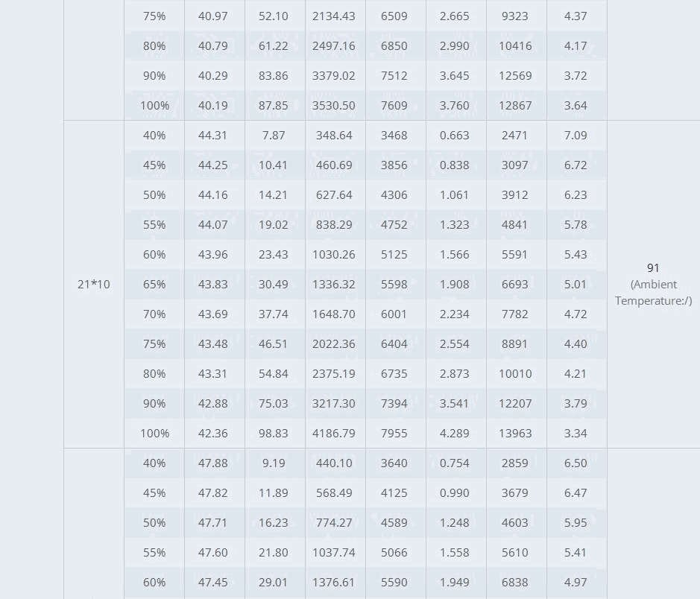This screenshot has height=599, width=700.
Task: Click the 3530.50 power value
Action: pos(334,105)
